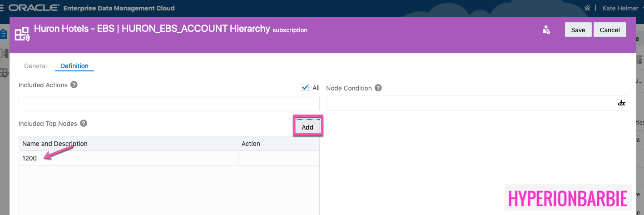The height and width of the screenshot is (215, 644).
Task: Uncheck the All actions checkbox
Action: [x=305, y=88]
